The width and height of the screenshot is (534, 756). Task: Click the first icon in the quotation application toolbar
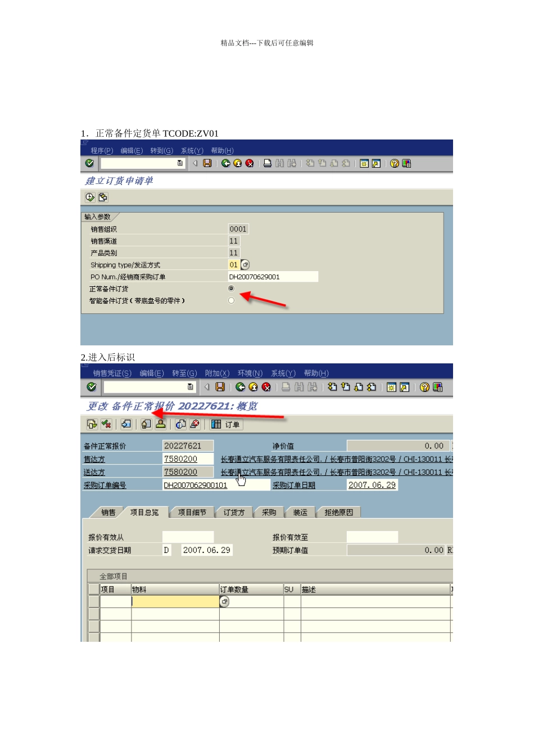pyautogui.click(x=92, y=424)
